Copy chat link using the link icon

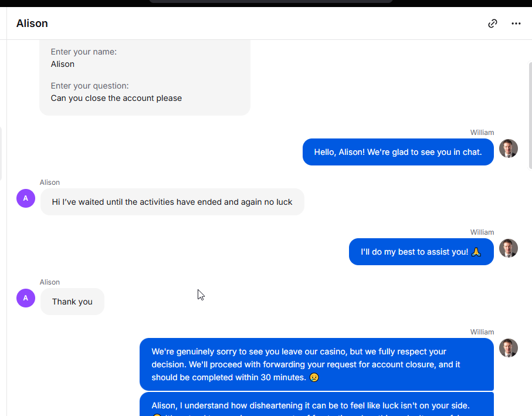pyautogui.click(x=492, y=23)
